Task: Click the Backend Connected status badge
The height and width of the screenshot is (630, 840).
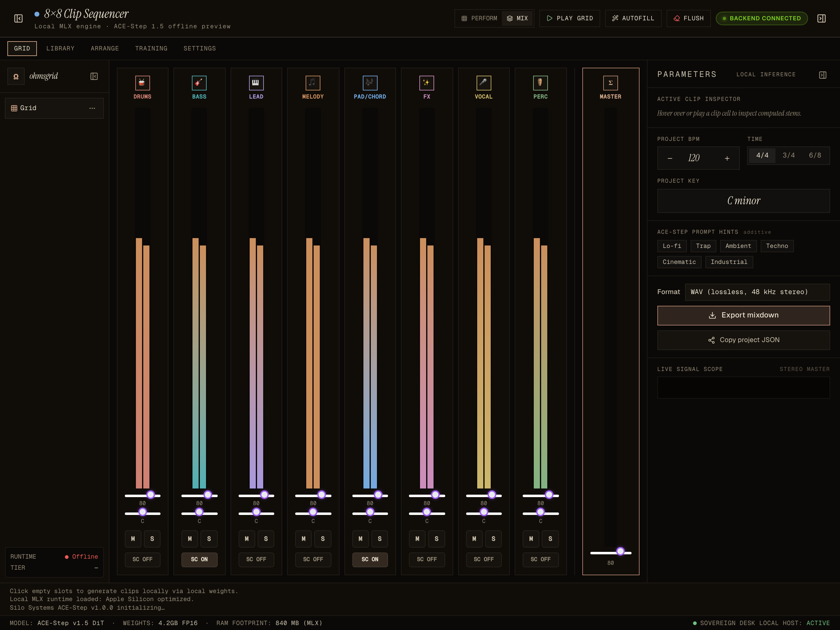Action: (x=761, y=18)
